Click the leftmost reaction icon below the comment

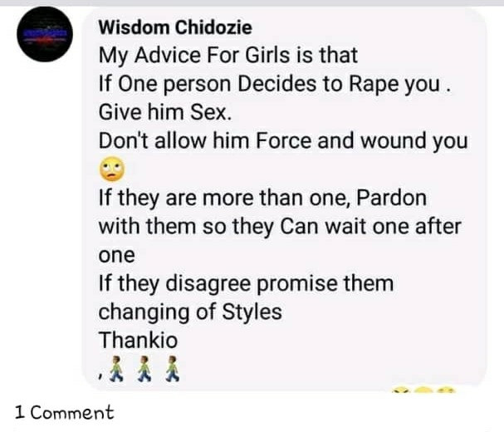[401, 391]
